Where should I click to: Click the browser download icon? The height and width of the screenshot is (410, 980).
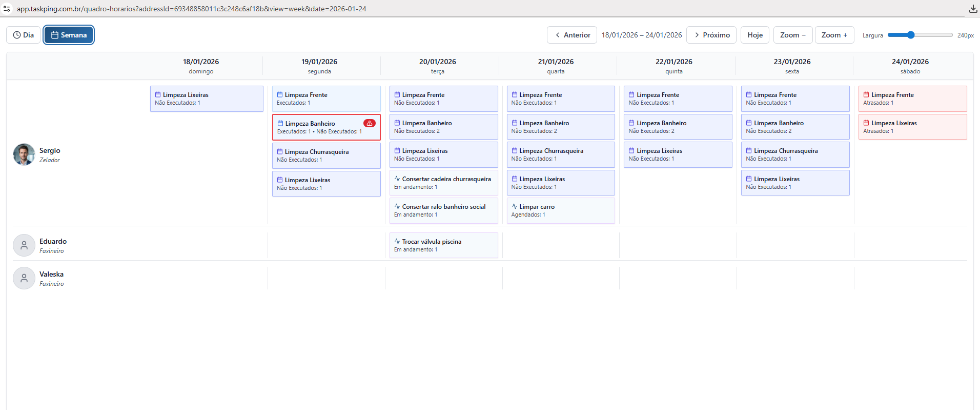tap(973, 9)
